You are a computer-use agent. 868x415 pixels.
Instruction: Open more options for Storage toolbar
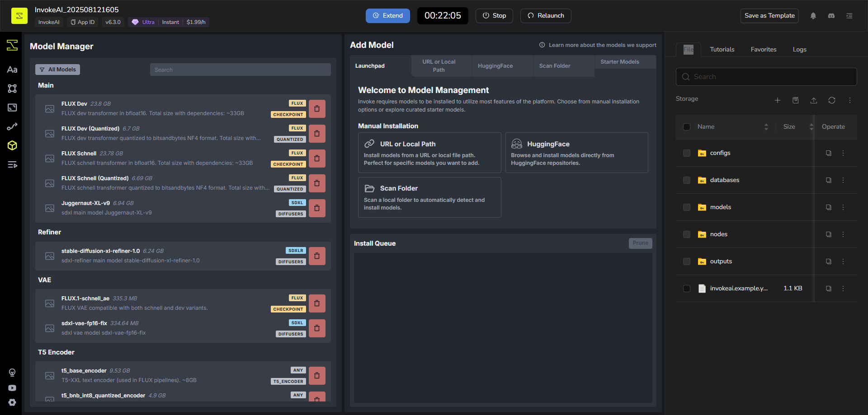[x=850, y=100]
